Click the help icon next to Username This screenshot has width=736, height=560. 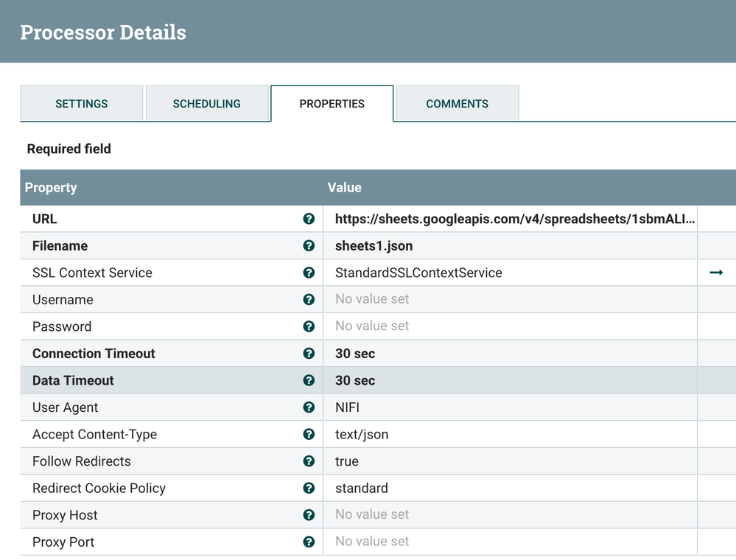(x=309, y=300)
